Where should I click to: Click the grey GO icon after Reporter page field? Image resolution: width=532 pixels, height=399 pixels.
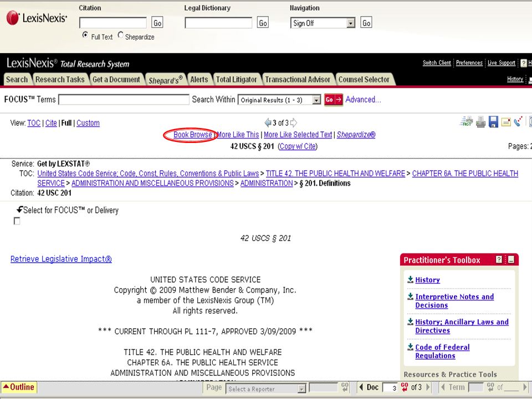tap(345, 387)
